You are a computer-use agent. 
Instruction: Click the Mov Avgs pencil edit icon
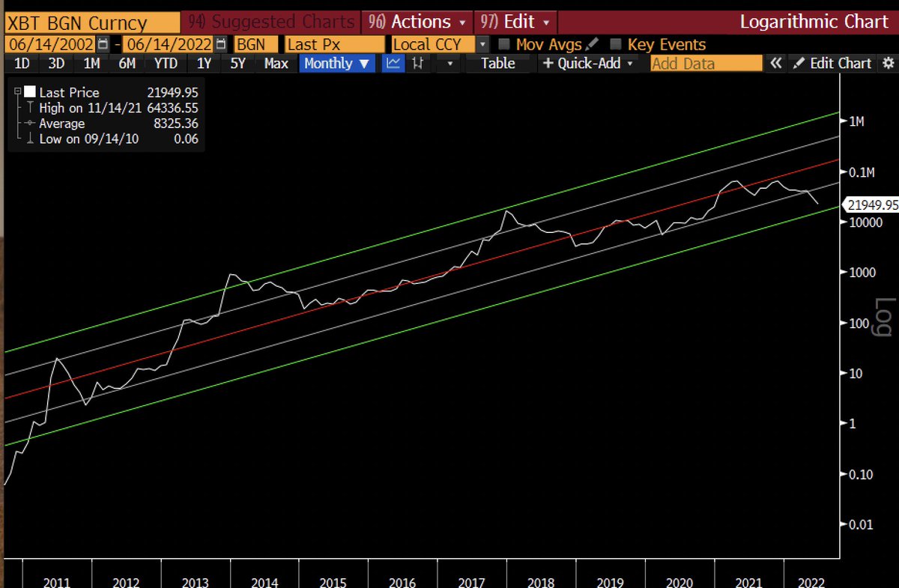click(592, 45)
